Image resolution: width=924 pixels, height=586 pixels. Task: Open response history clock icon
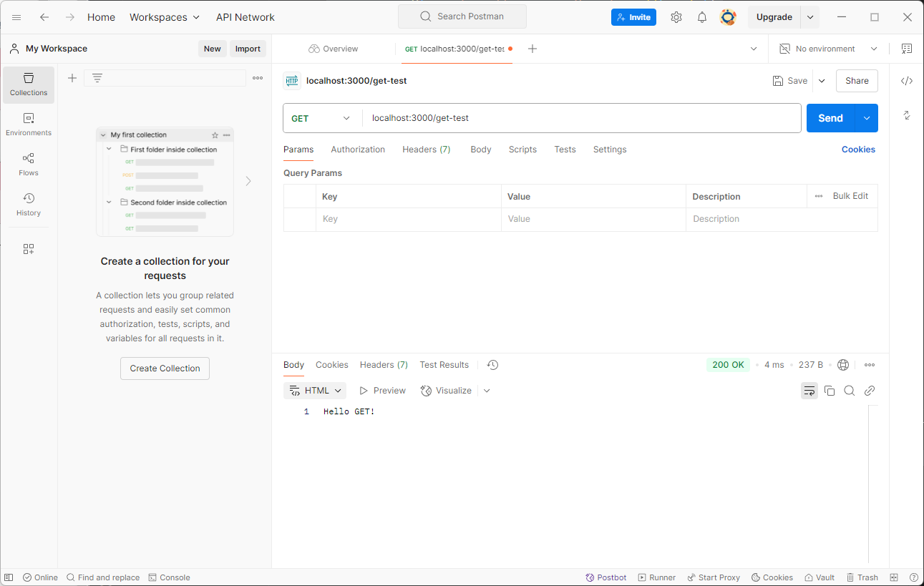click(492, 365)
